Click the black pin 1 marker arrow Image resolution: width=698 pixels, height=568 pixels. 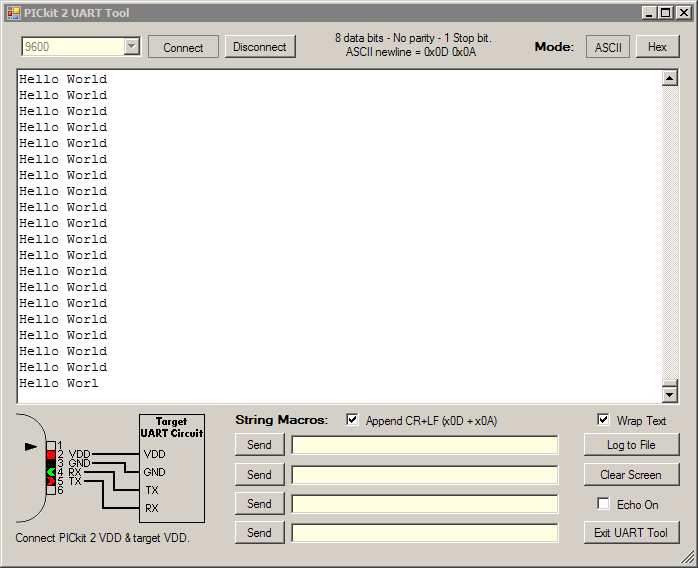coord(31,446)
